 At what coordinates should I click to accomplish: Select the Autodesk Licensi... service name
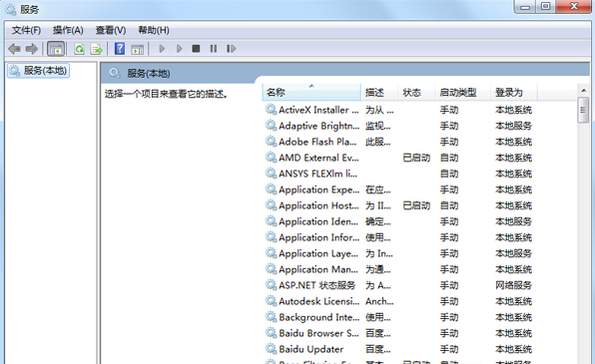(319, 301)
